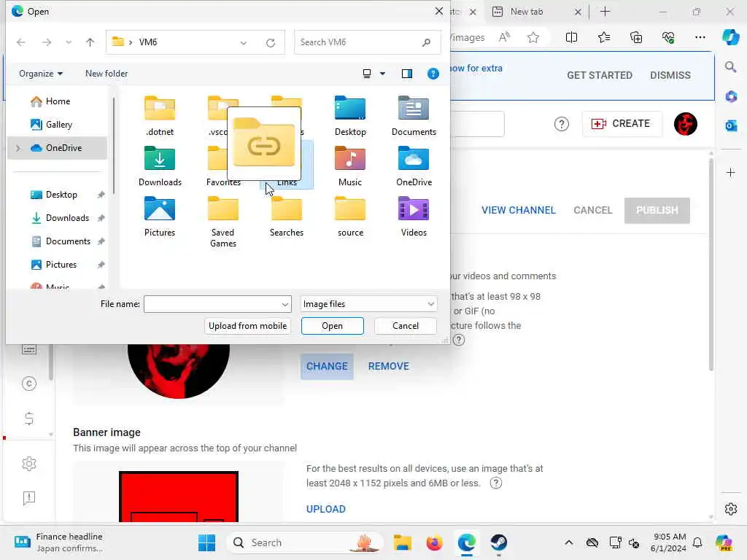Viewport: 747px width, 560px height.
Task: Expand the OneDrive tree node
Action: tap(18, 148)
